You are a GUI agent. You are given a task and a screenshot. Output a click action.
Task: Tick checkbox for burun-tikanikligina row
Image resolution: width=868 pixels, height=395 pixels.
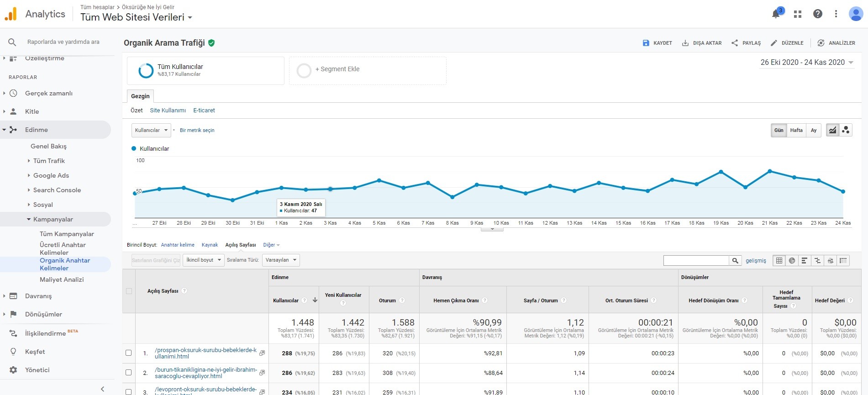coord(129,373)
